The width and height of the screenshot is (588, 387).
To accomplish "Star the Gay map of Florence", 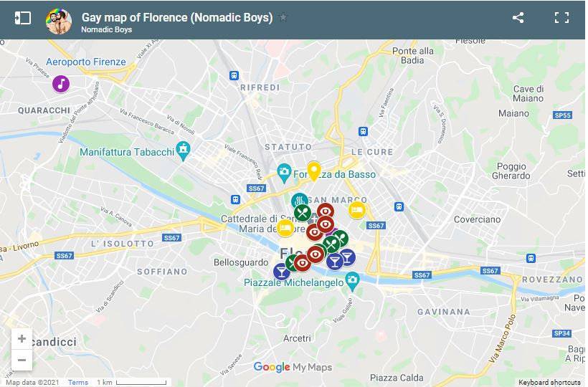I will 283,17.
